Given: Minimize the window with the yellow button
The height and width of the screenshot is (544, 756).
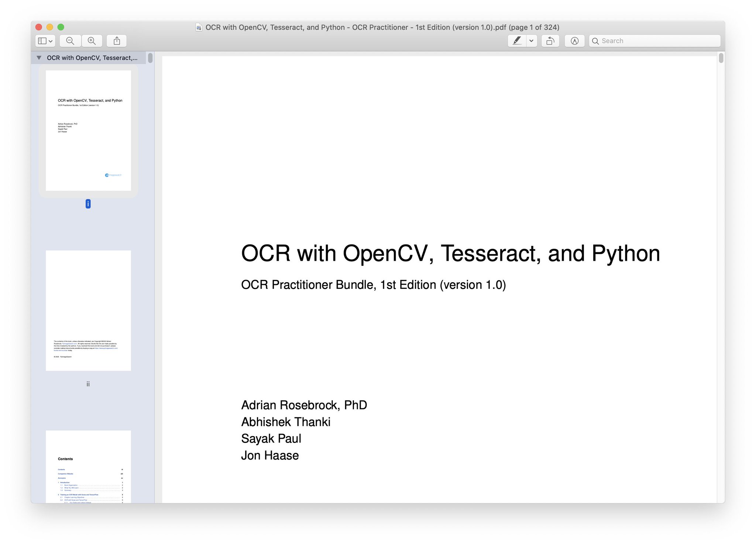Looking at the screenshot, I should coord(50,27).
